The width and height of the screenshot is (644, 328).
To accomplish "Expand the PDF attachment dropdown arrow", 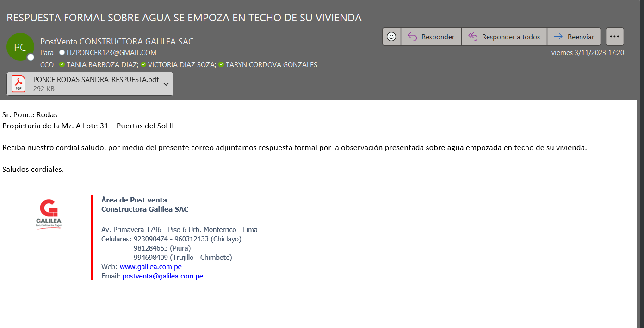I will tap(166, 84).
